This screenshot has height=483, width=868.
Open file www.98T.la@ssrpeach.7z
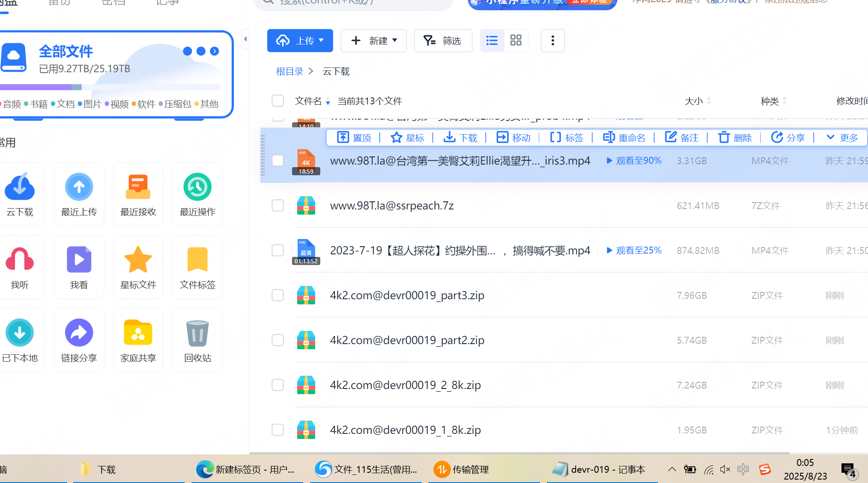tap(392, 206)
